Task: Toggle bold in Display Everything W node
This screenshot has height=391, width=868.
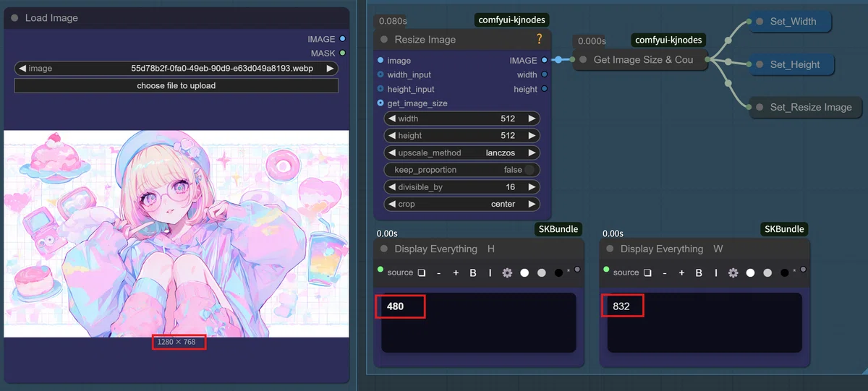Action: pos(699,272)
